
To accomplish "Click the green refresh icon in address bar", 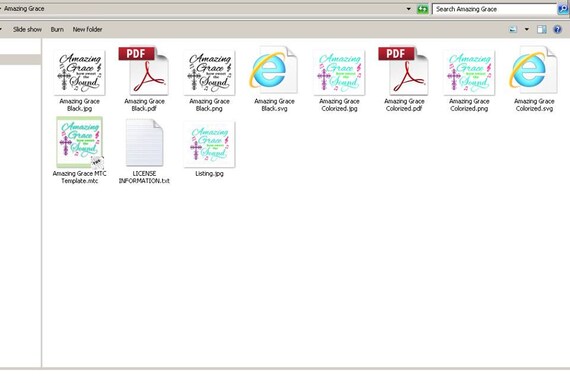I will coord(422,9).
